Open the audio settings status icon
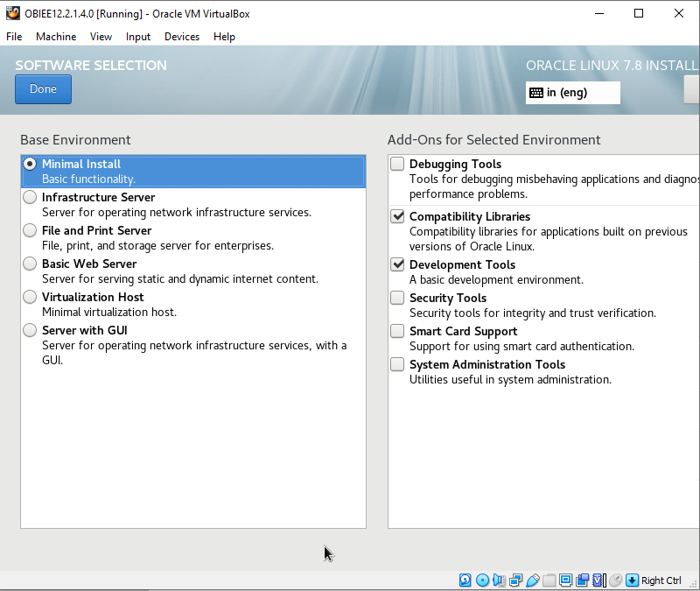 tap(499, 580)
